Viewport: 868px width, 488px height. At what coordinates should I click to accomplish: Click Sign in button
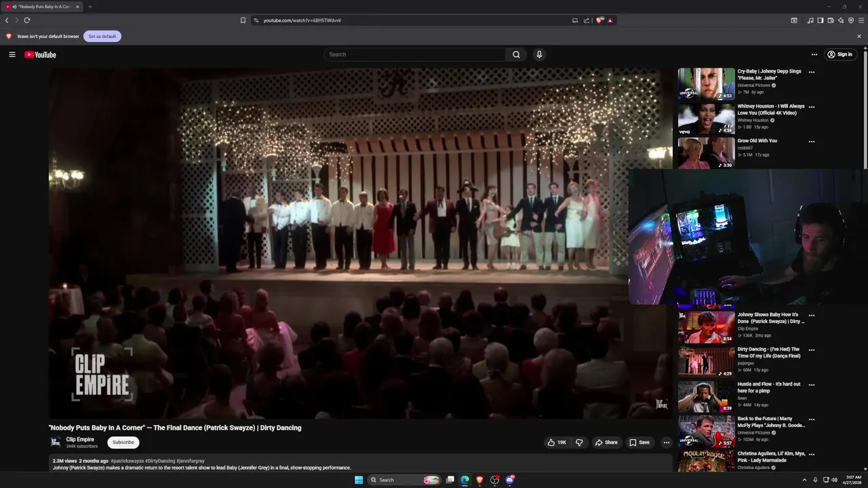click(839, 54)
